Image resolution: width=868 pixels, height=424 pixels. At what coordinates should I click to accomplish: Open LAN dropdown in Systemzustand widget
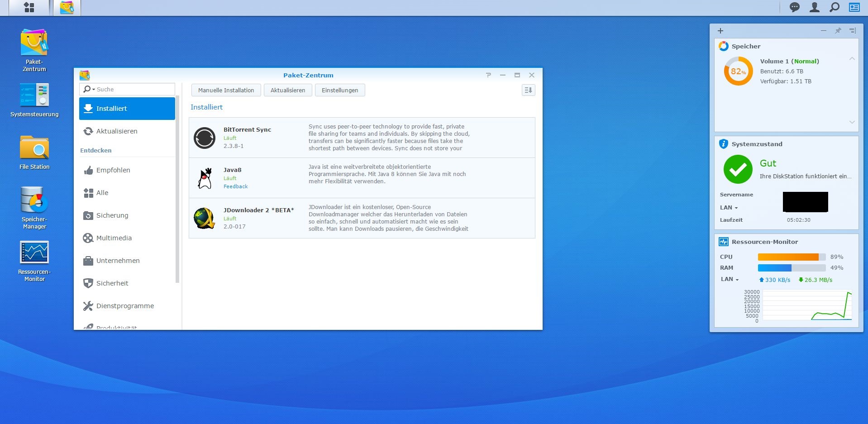click(729, 208)
